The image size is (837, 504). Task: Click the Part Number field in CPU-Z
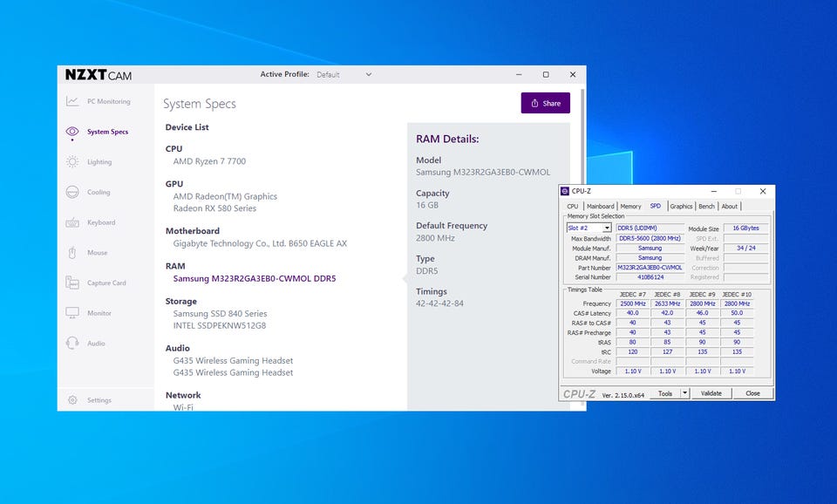coord(650,268)
